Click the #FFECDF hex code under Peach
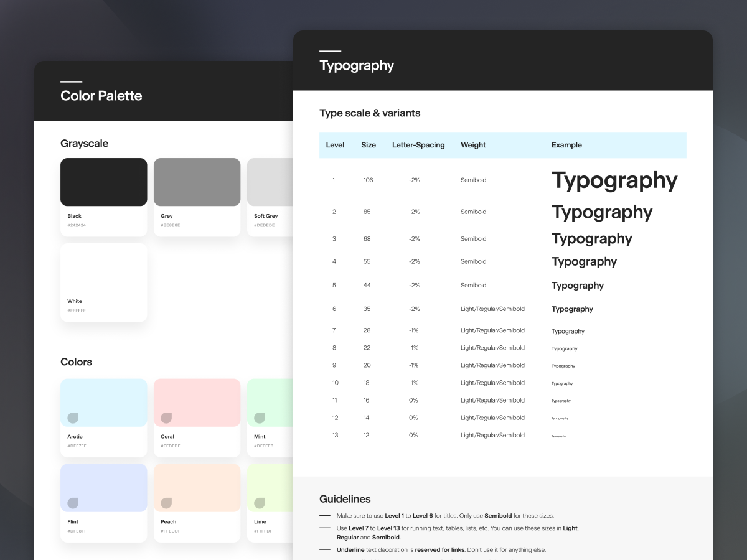The height and width of the screenshot is (560, 747). 171,531
